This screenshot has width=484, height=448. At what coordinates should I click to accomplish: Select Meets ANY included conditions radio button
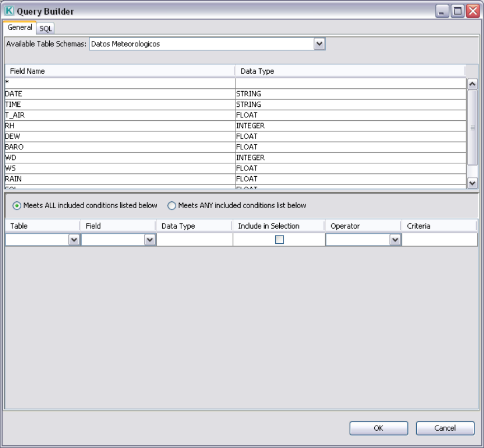172,205
